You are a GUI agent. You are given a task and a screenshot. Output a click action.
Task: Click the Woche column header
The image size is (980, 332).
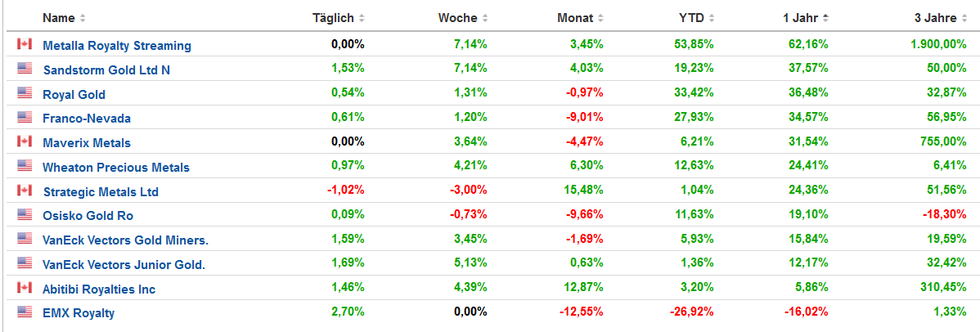tap(457, 18)
